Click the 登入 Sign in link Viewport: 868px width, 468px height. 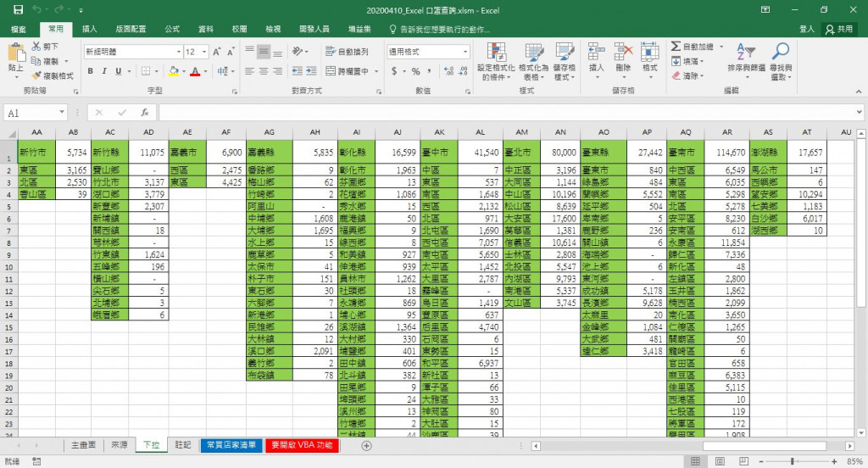pos(807,30)
